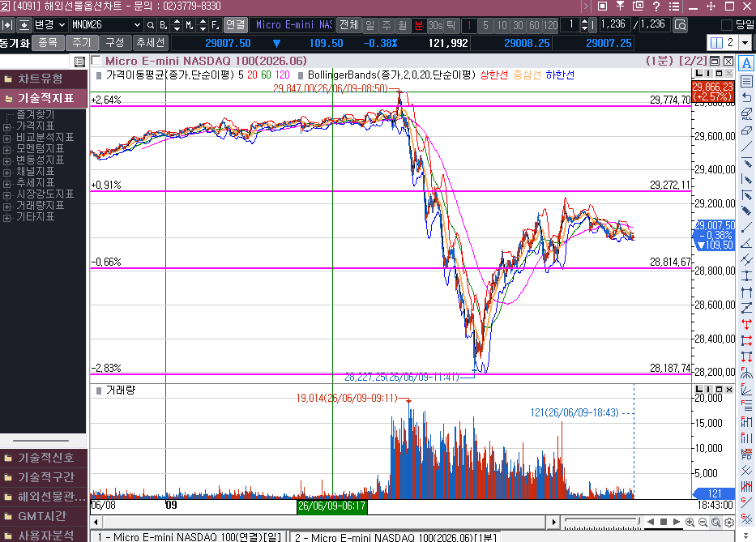Expand more drawing tools double chevron
Viewport: 756px width, 542px height.
pyautogui.click(x=746, y=536)
